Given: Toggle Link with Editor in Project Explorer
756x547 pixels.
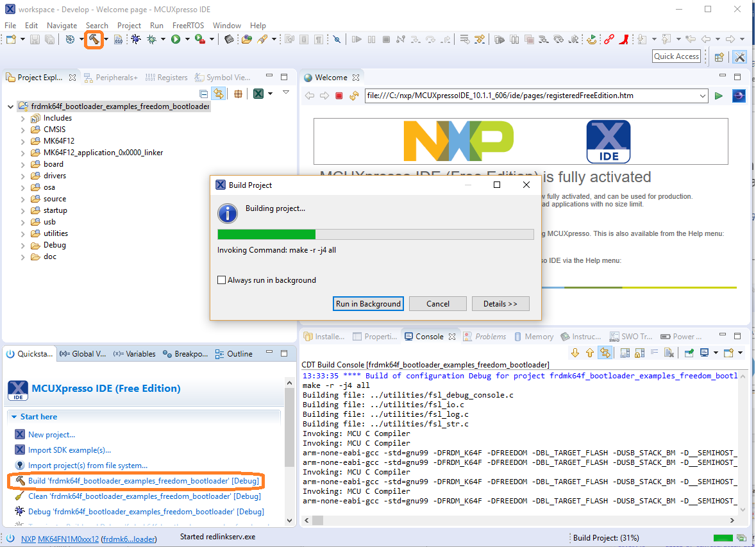Looking at the screenshot, I should [219, 93].
